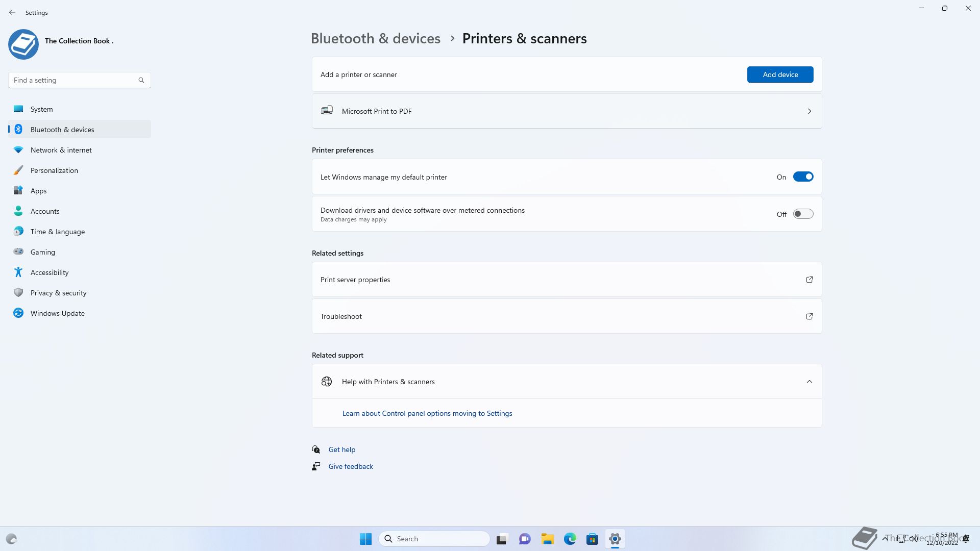Click Bluetooth & devices breadcrumb
Viewport: 980px width, 551px height.
pos(376,38)
